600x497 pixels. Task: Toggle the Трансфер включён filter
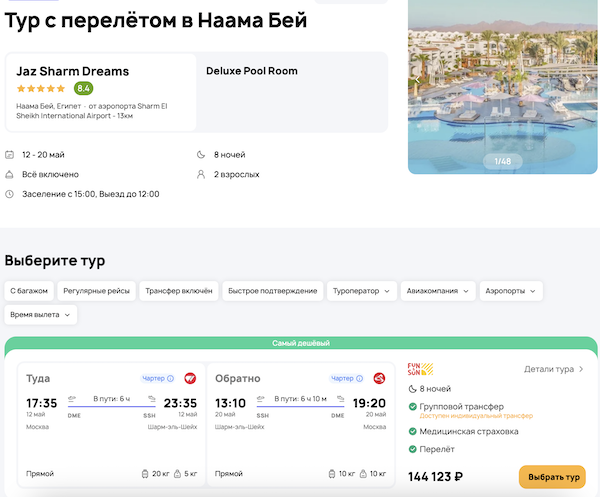[x=179, y=291]
